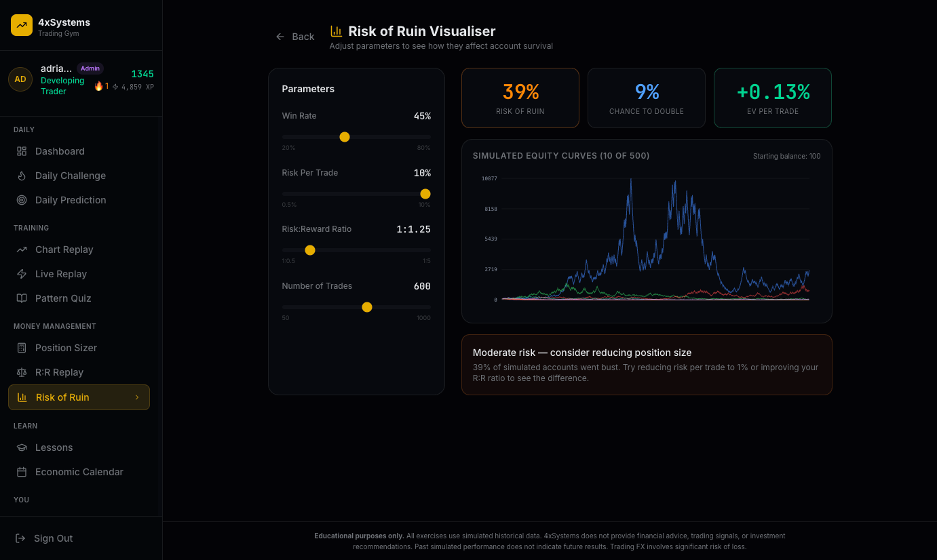Image resolution: width=937 pixels, height=560 pixels.
Task: Open Live Replay from the sidebar
Action: [x=79, y=274]
